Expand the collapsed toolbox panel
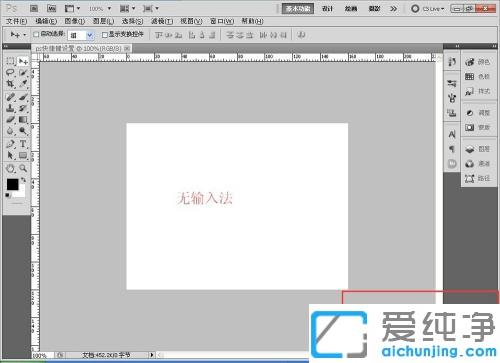500x363 pixels. click(5, 46)
